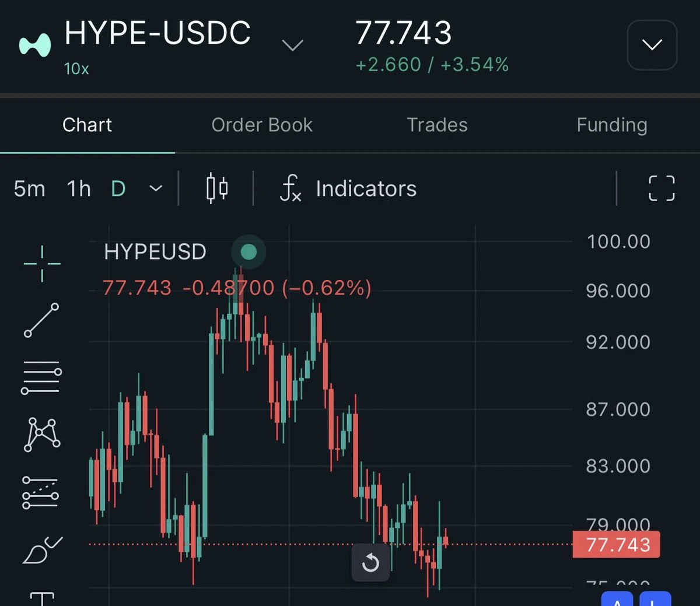Open the pattern drawing tool
Screen dimensions: 700x606
tap(42, 435)
